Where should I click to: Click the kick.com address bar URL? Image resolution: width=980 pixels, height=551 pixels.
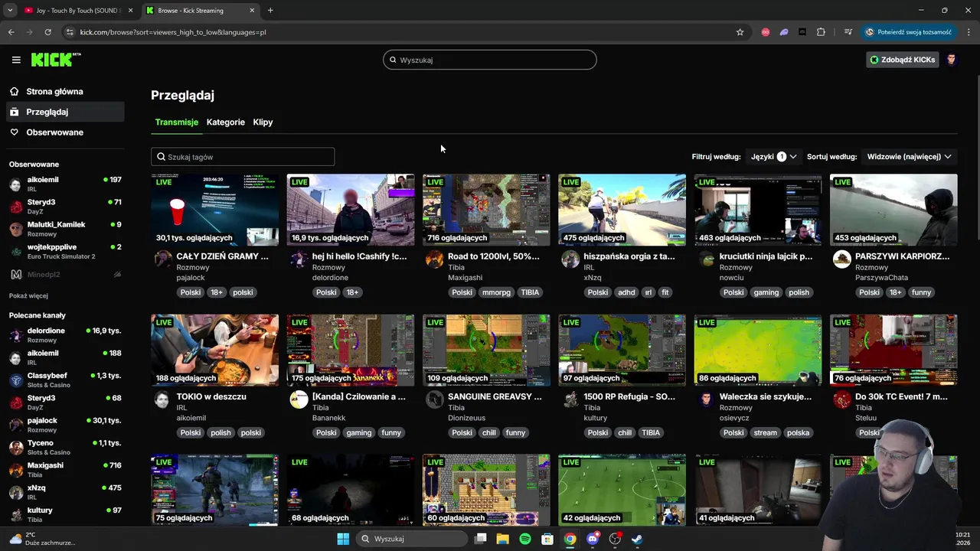pos(173,32)
